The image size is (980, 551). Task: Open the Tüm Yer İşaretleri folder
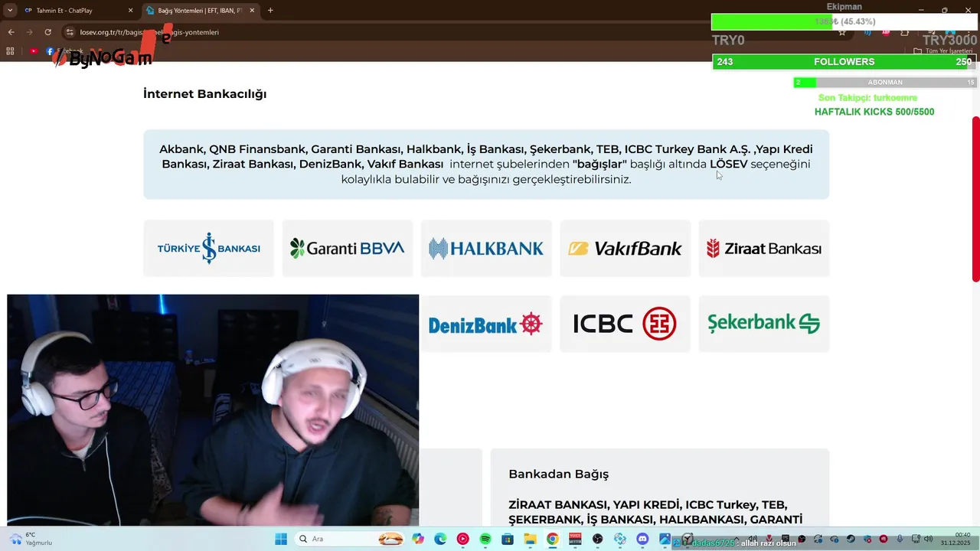(x=943, y=51)
